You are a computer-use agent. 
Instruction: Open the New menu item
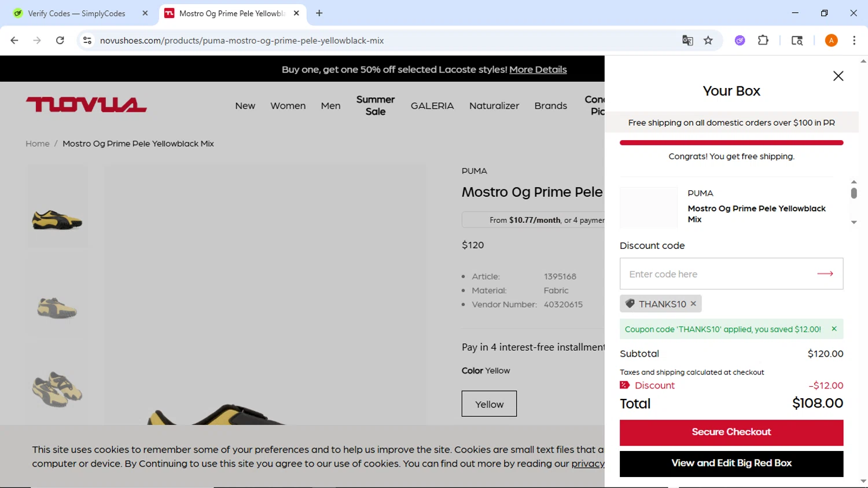(x=245, y=106)
